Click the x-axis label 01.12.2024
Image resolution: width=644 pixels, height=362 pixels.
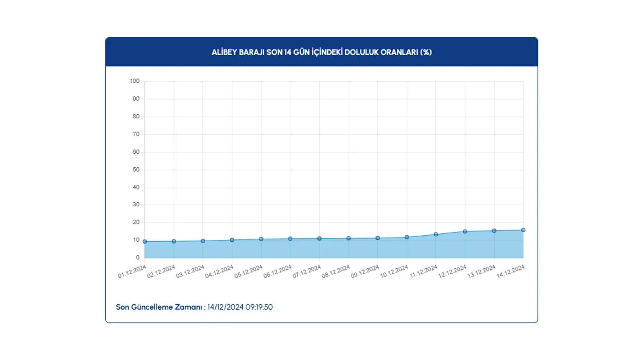tap(132, 271)
